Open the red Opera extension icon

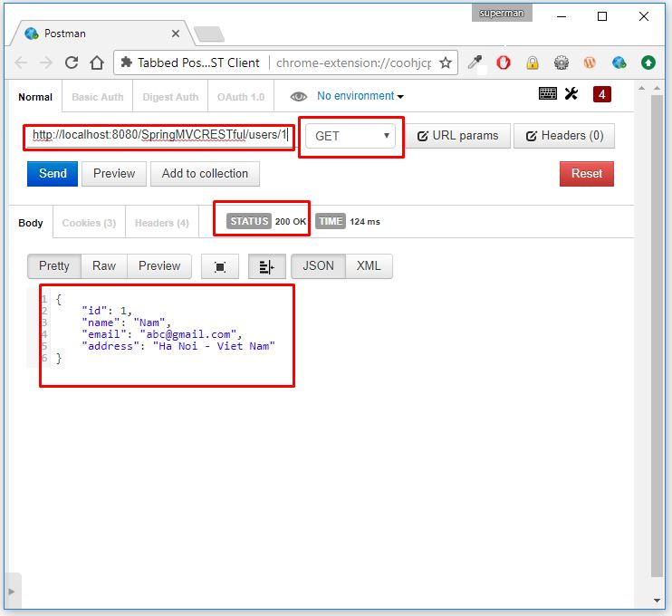504,63
